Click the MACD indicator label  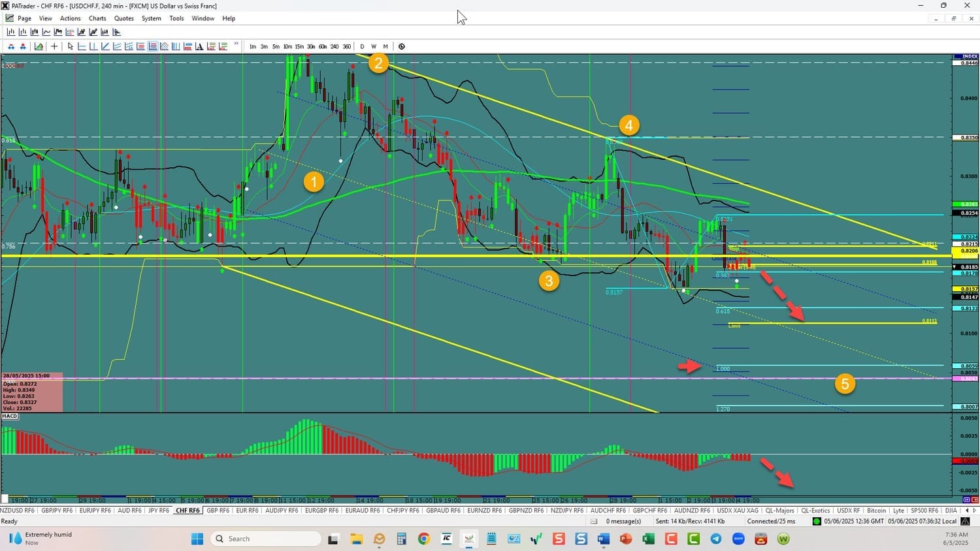(10, 416)
